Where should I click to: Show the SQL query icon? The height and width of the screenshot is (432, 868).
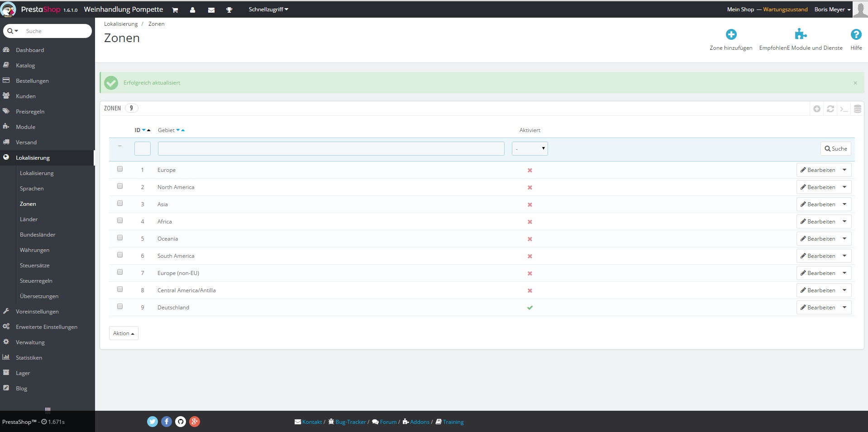click(x=844, y=109)
